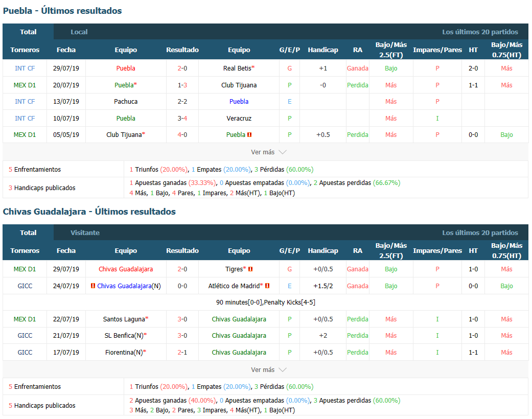Viewport: 532px width, 419px height.
Task: Click Club Tijuana home team on 05/05/19
Action: point(124,135)
